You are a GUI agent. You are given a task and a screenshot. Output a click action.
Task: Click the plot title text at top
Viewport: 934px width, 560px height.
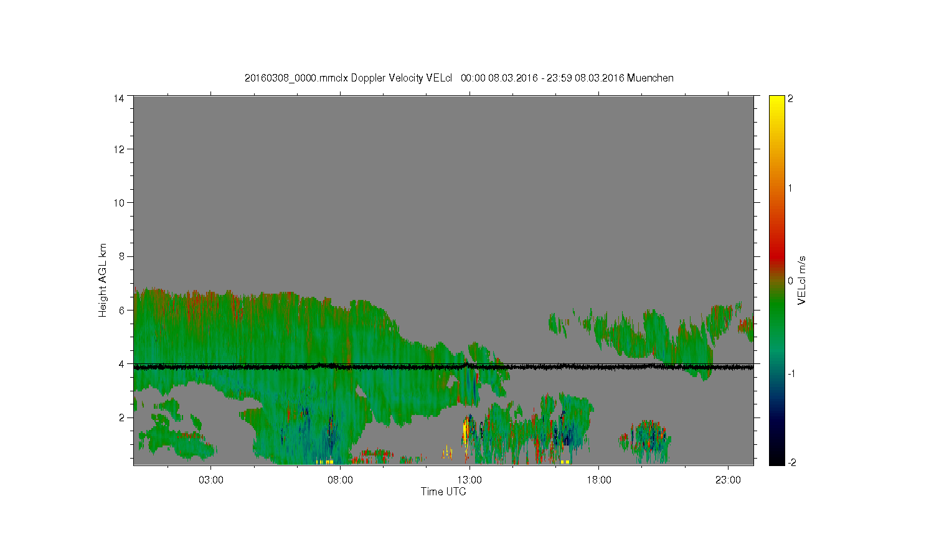[459, 78]
